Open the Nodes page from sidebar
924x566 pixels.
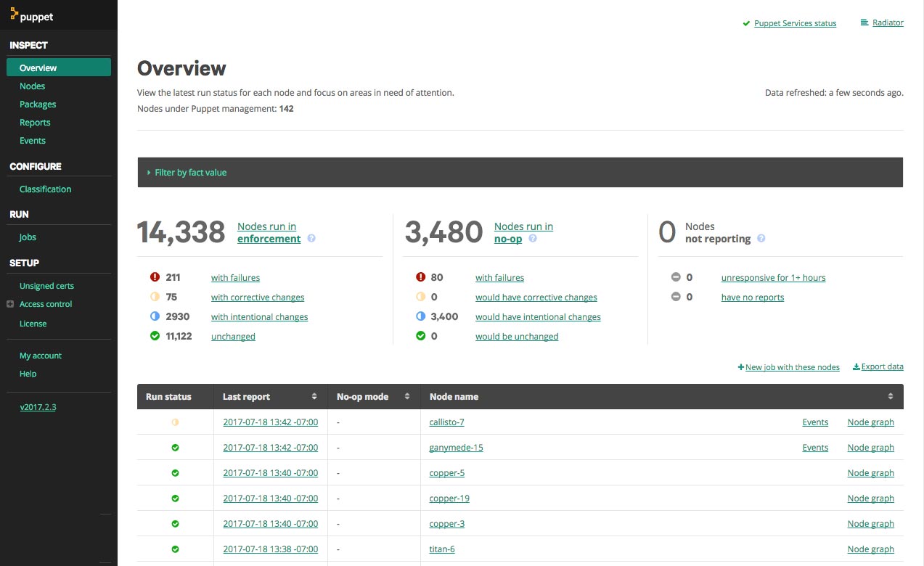click(33, 86)
